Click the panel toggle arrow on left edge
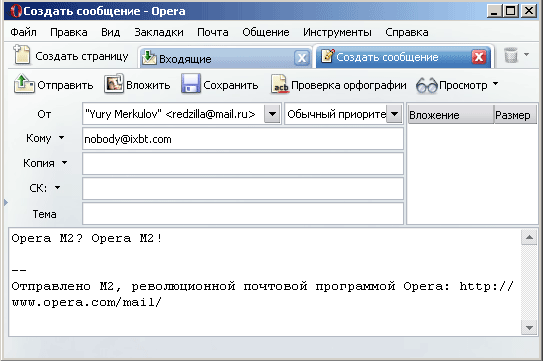This screenshot has width=543, height=361. (6, 202)
